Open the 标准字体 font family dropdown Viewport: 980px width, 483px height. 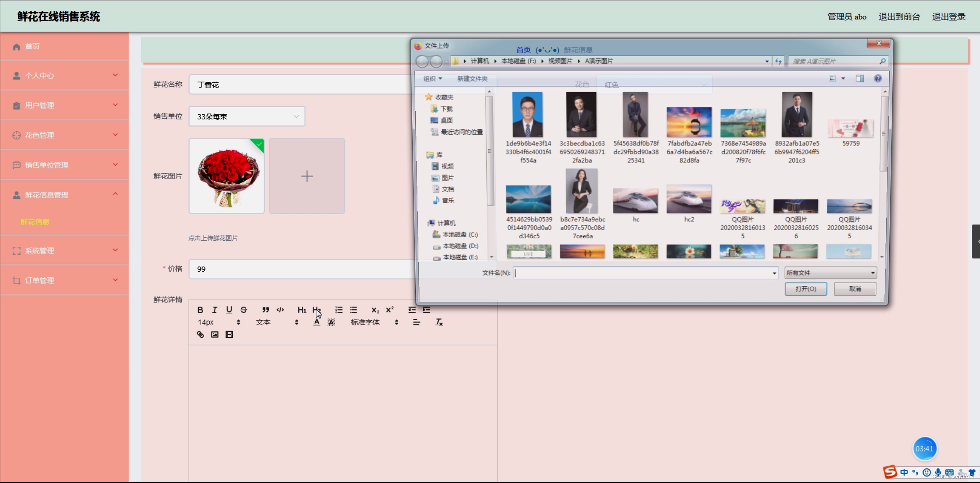click(x=374, y=322)
